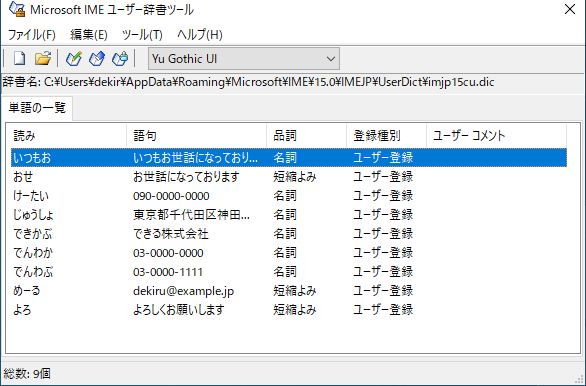This screenshot has width=586, height=386.
Task: Open the ファイル(F) menu
Action: (32, 35)
